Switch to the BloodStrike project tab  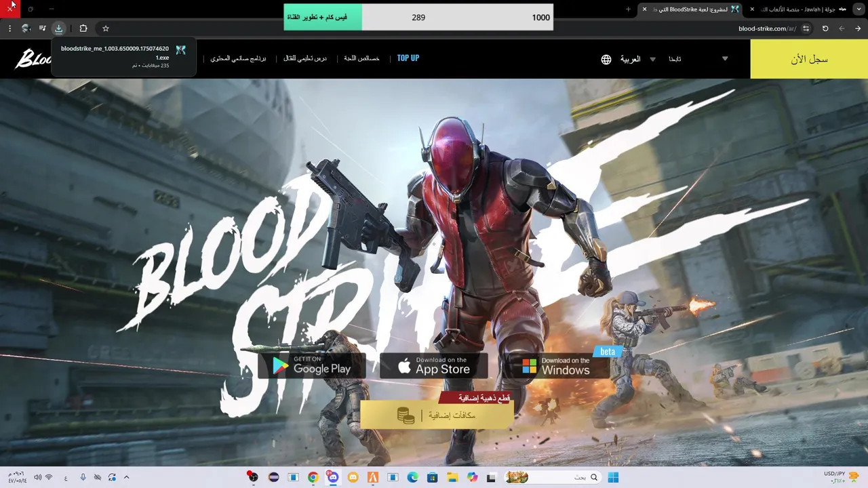pos(692,9)
